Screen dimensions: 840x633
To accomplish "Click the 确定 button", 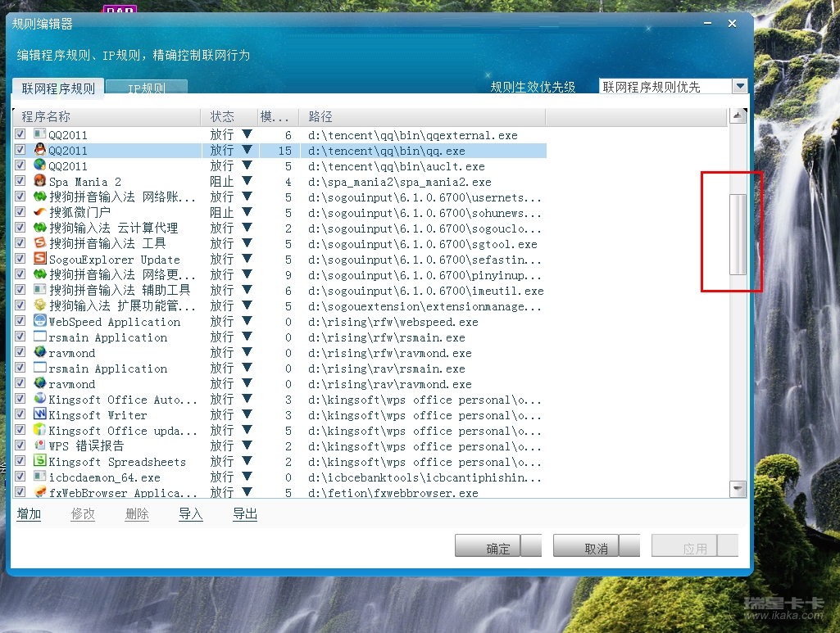I will (x=498, y=545).
